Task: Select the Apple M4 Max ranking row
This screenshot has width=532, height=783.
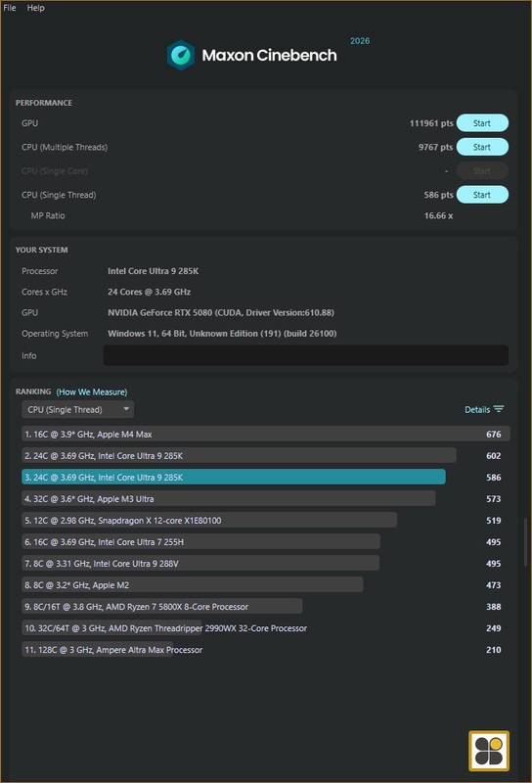Action: point(265,434)
